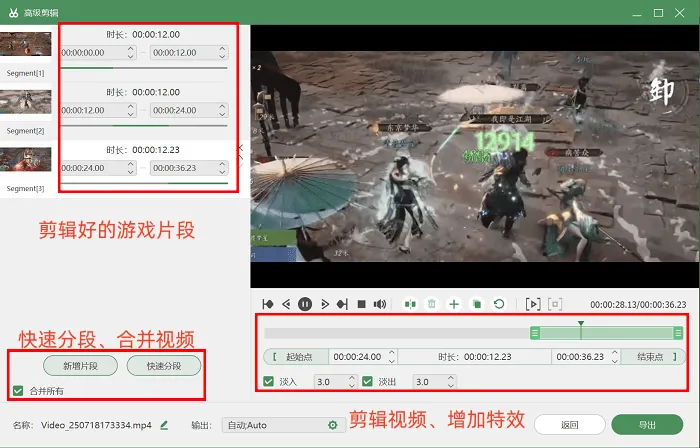Viewport: 700px width, 448px height.
Task: Click the timeline right trim handle
Action: [678, 333]
